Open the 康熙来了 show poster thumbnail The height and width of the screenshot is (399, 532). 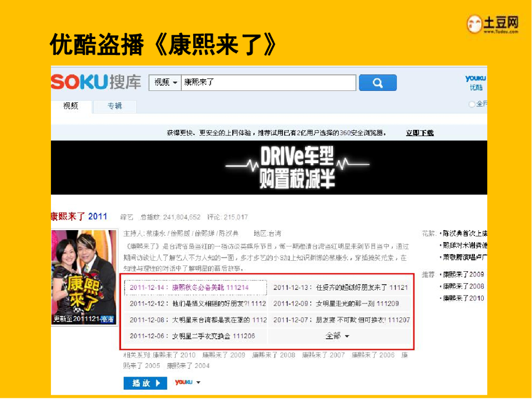[x=84, y=277]
